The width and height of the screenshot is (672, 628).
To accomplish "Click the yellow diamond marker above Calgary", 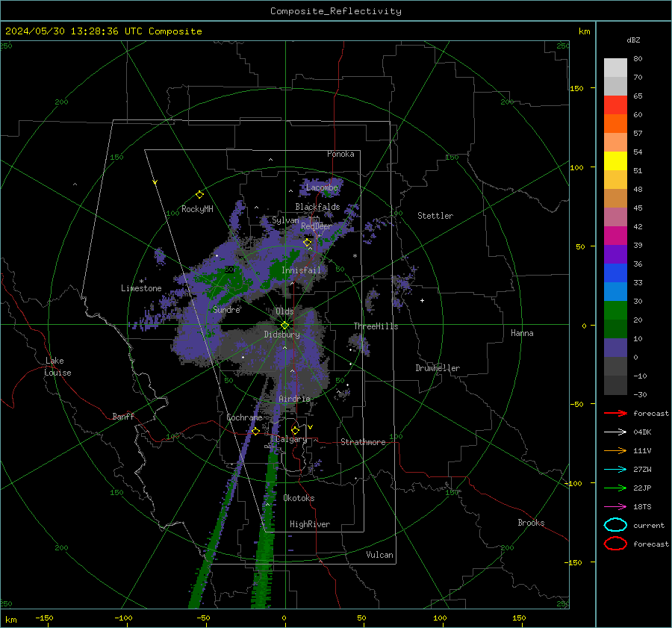I will coord(295,430).
